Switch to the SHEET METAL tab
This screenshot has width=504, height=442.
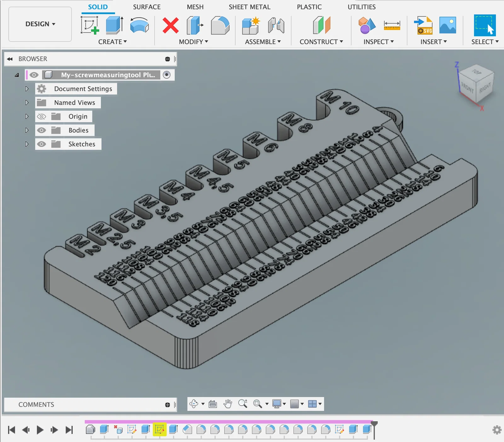pos(249,7)
